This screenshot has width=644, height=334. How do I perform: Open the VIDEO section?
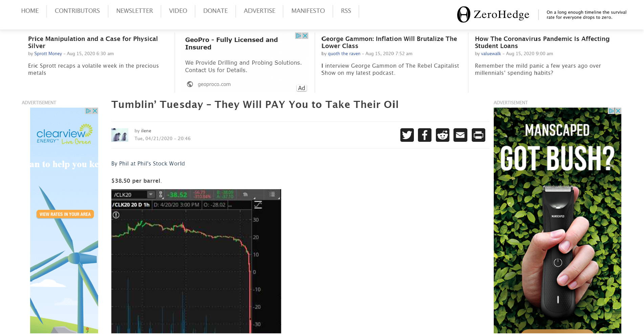pyautogui.click(x=178, y=11)
